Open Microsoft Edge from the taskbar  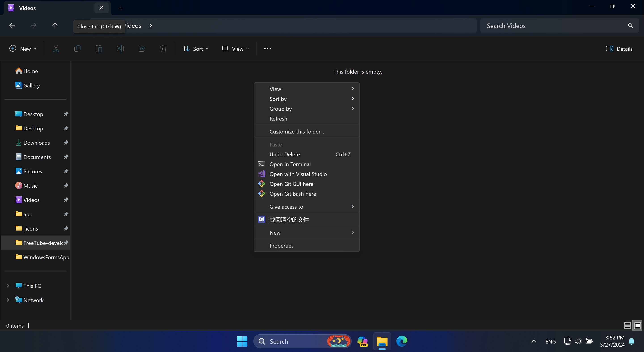pos(402,341)
